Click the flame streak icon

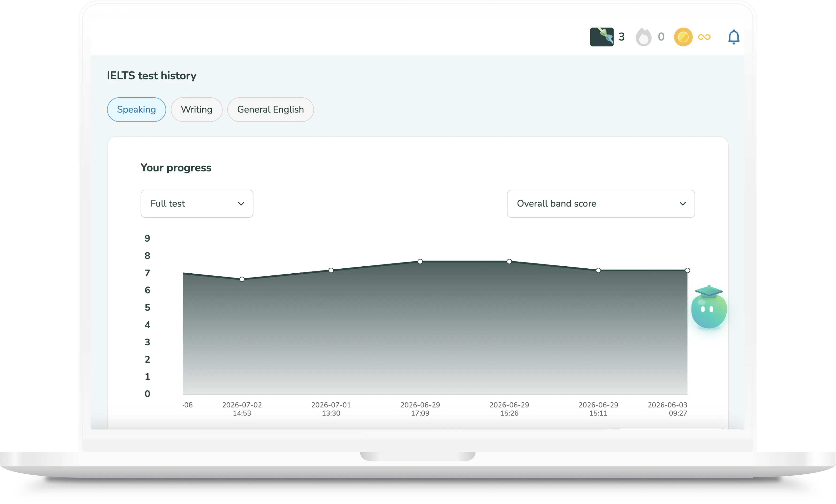click(644, 37)
